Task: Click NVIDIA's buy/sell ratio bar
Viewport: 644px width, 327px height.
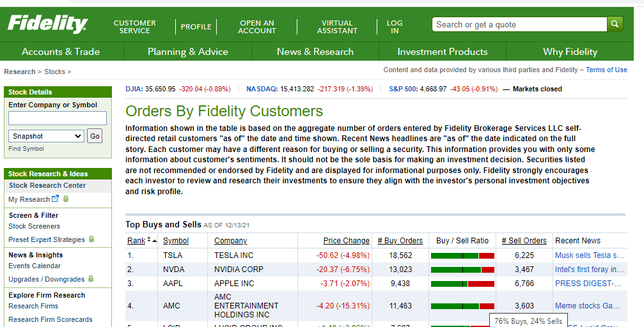Action: coord(462,270)
